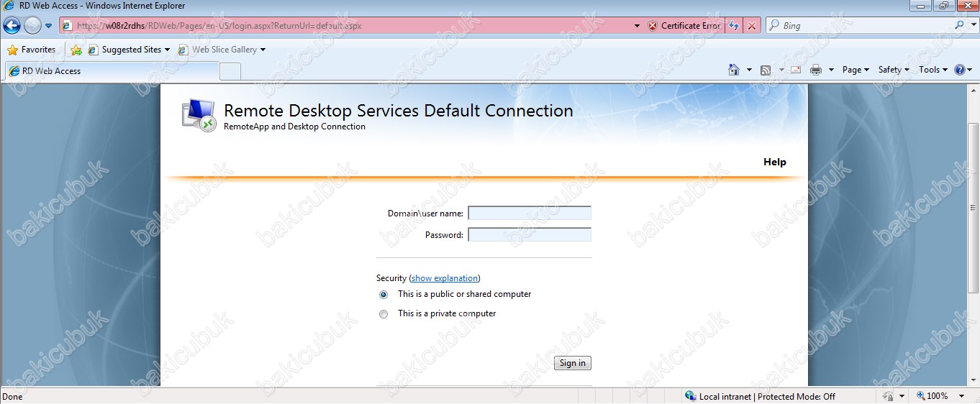
Task: Select 'This is a public or shared computer'
Action: tap(384, 295)
